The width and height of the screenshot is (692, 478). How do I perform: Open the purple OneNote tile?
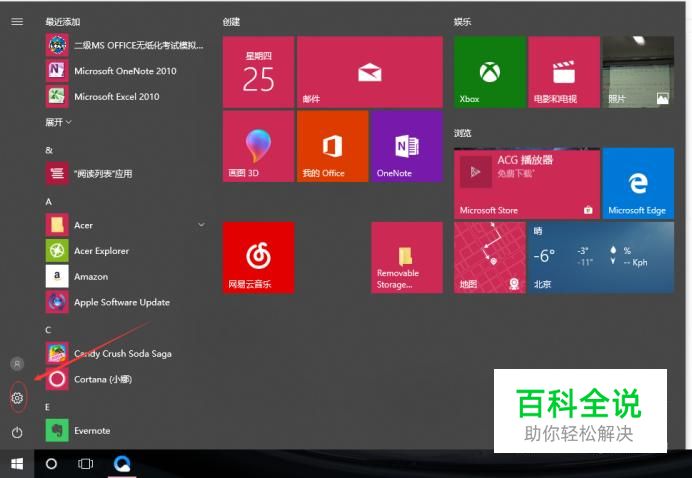407,146
